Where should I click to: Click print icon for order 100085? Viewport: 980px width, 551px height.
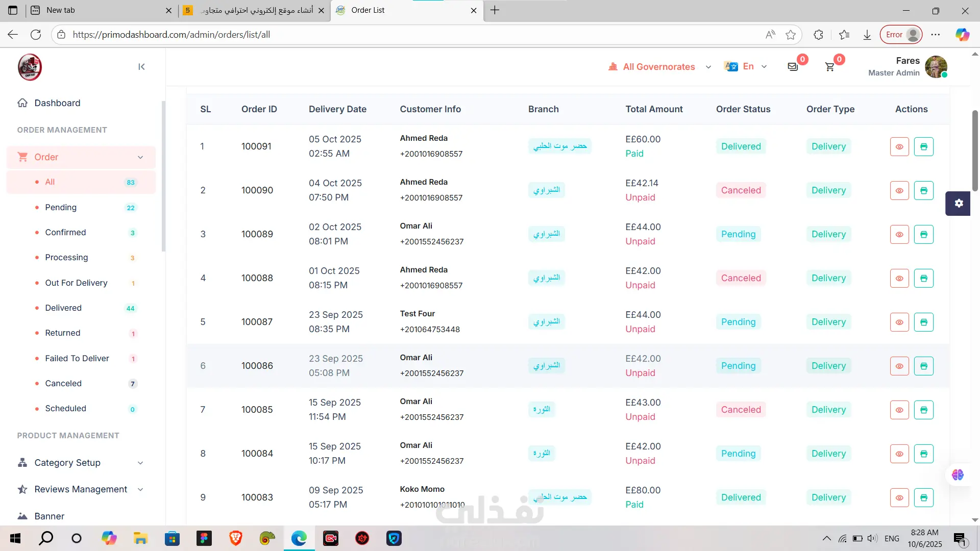923,410
